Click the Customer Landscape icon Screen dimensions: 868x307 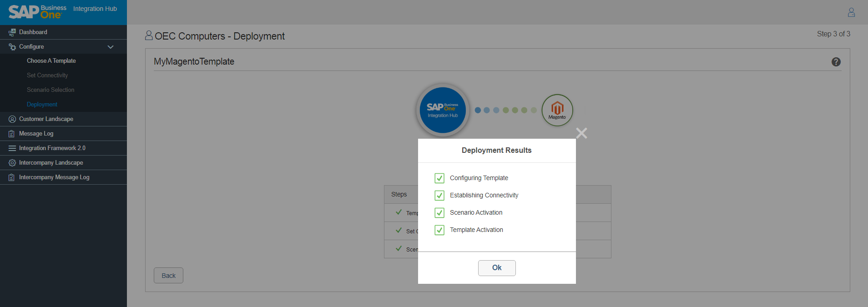(12, 119)
